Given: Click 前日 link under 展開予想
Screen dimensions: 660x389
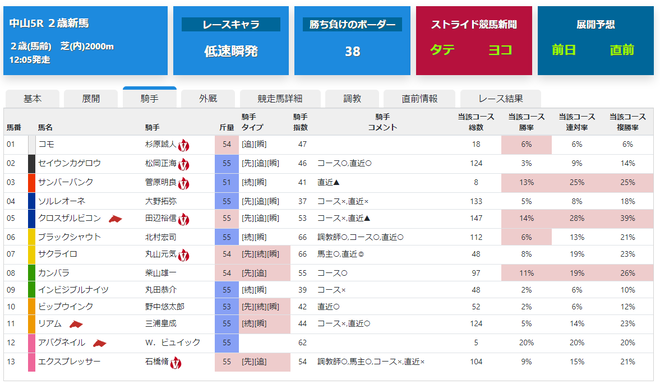Looking at the screenshot, I should 564,50.
